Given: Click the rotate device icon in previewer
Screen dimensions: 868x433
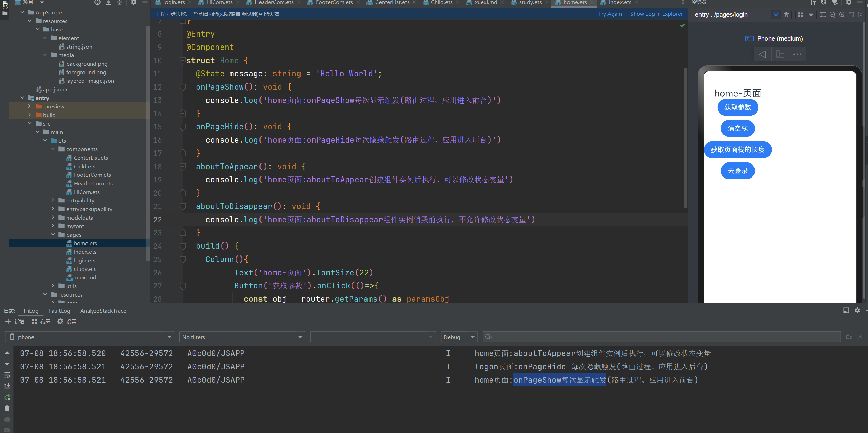Looking at the screenshot, I should click(x=780, y=54).
